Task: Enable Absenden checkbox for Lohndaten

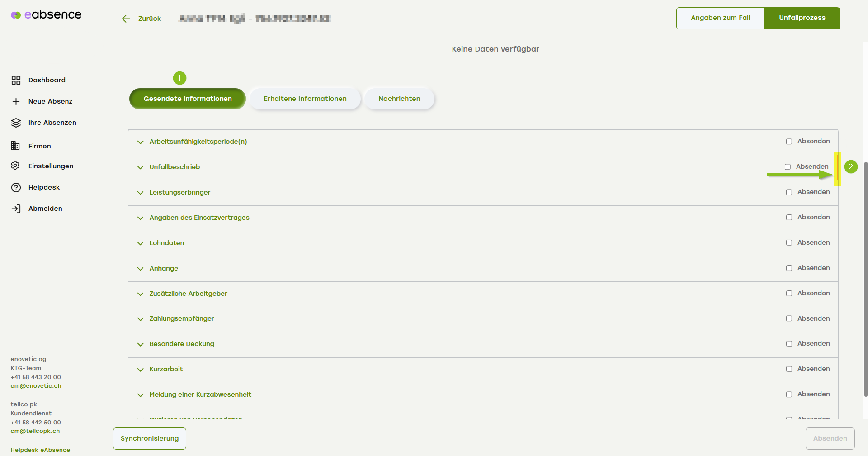Action: [x=789, y=243]
